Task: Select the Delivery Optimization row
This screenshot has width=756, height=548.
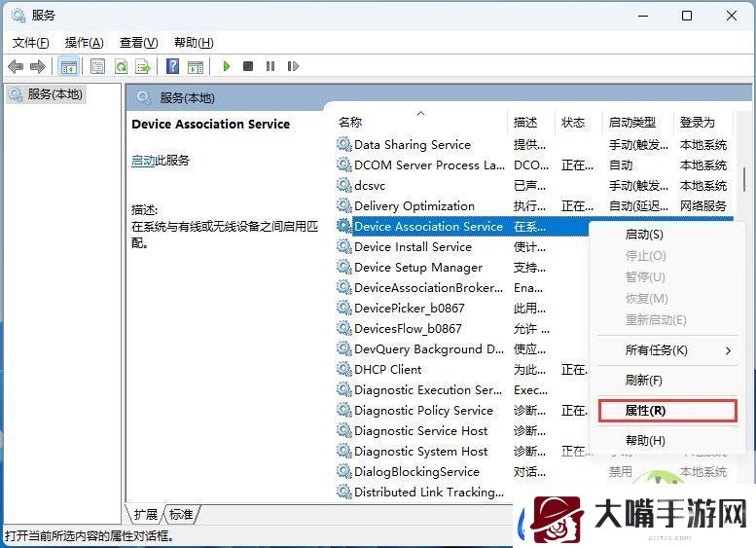Action: [x=534, y=205]
